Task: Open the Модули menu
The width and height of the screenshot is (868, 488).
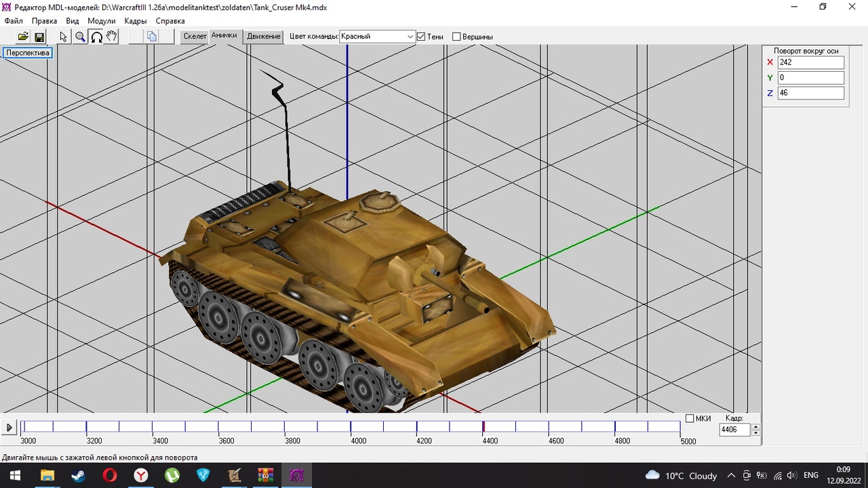Action: [x=102, y=21]
